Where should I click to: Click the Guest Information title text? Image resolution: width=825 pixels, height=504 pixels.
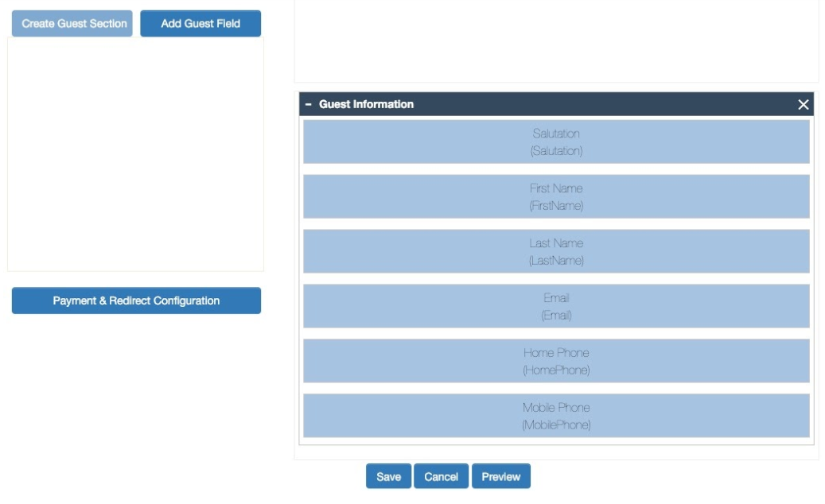click(366, 104)
